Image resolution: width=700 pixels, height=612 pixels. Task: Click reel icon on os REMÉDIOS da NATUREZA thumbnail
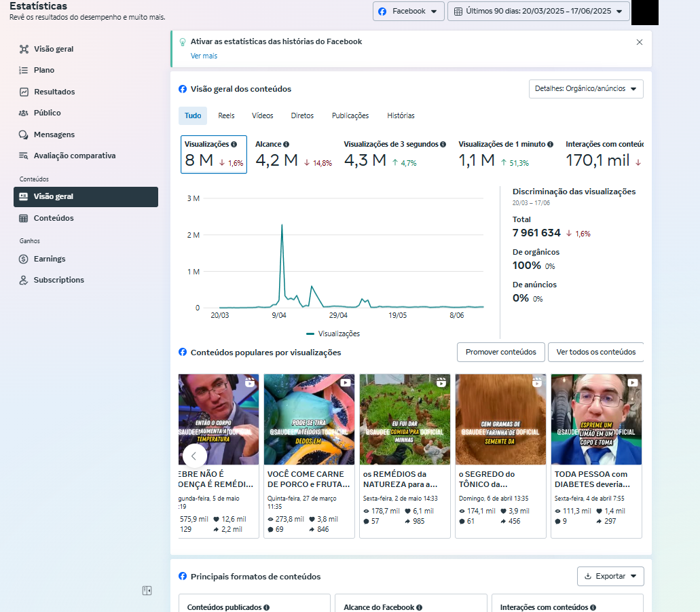coord(441,382)
